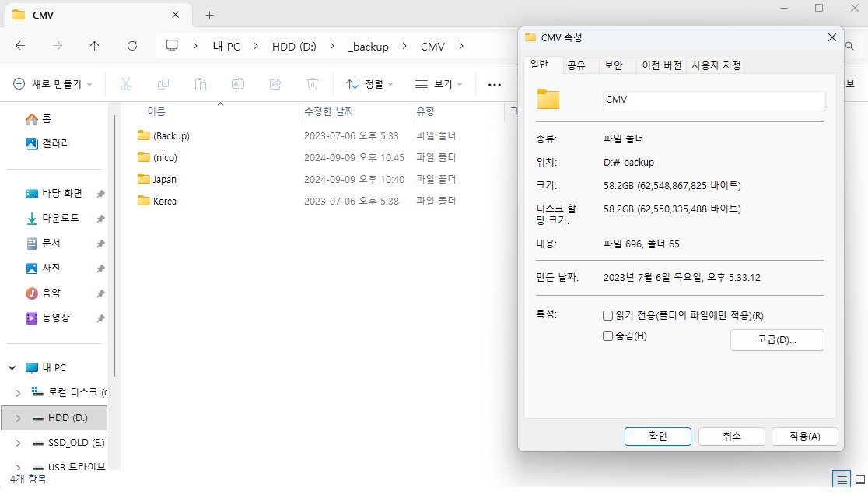Go back with the back arrow
Viewport: 868px width, 495px height.
click(20, 46)
